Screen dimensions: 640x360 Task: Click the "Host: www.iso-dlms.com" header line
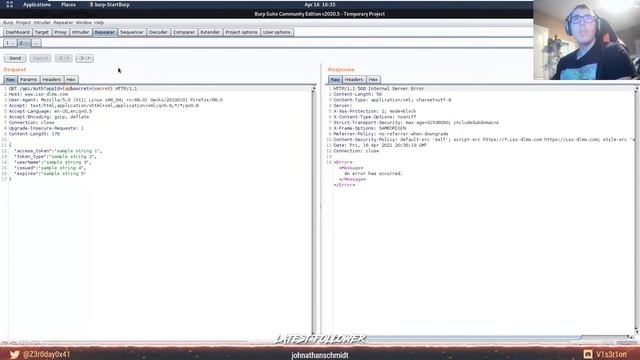tap(38, 94)
